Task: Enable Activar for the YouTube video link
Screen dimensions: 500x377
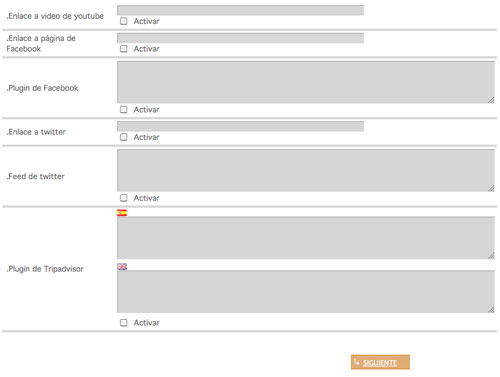Action: (124, 21)
